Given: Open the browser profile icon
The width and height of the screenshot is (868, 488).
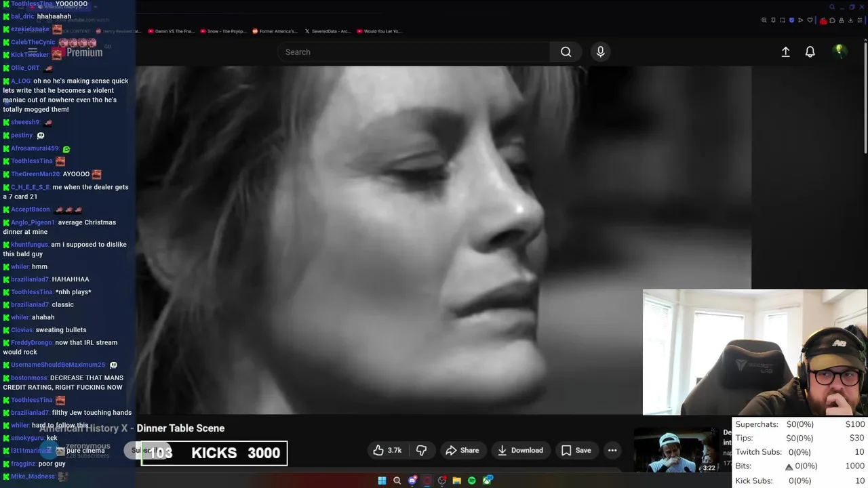Looking at the screenshot, I should [x=842, y=20].
